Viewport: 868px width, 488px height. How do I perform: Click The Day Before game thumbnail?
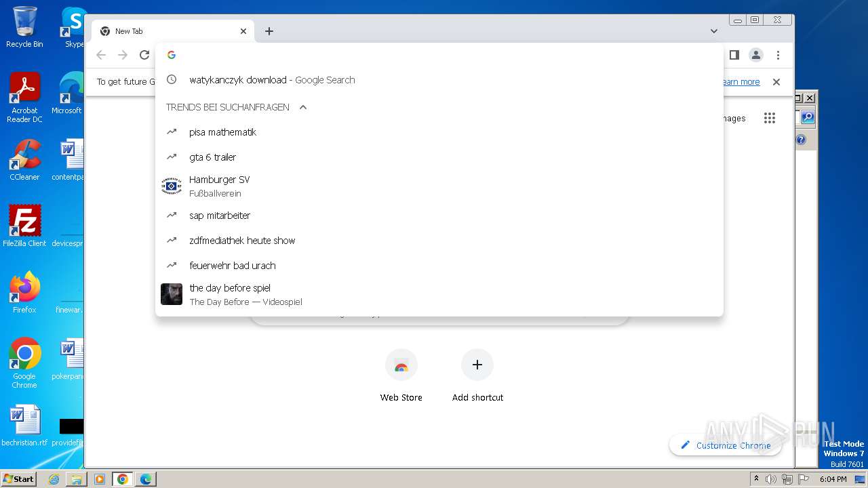pyautogui.click(x=172, y=294)
